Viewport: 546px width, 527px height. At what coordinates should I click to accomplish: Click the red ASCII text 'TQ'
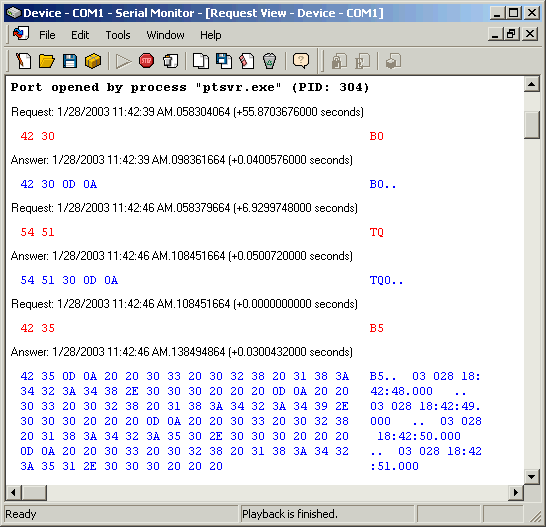click(376, 232)
